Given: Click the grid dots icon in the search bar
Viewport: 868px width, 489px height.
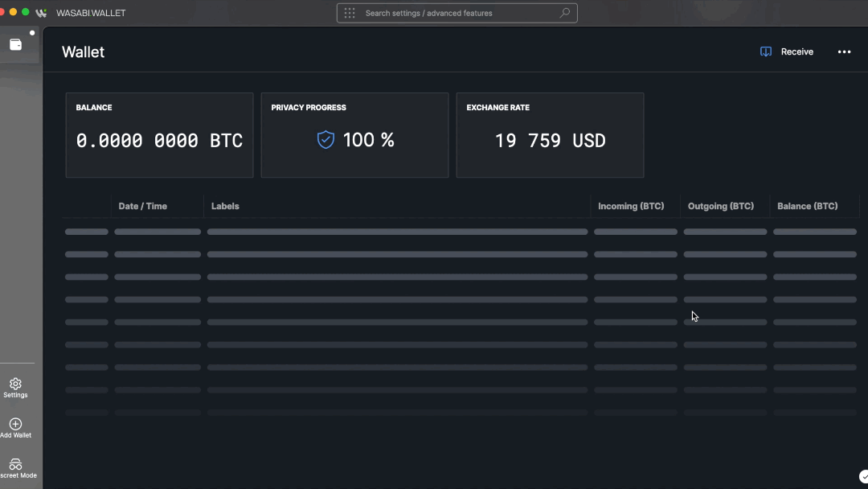Looking at the screenshot, I should [x=350, y=13].
